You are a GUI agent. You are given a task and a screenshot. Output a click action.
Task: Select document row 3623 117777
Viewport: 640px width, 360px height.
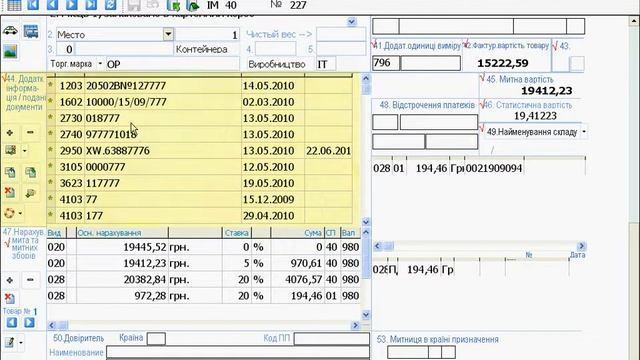click(x=200, y=183)
